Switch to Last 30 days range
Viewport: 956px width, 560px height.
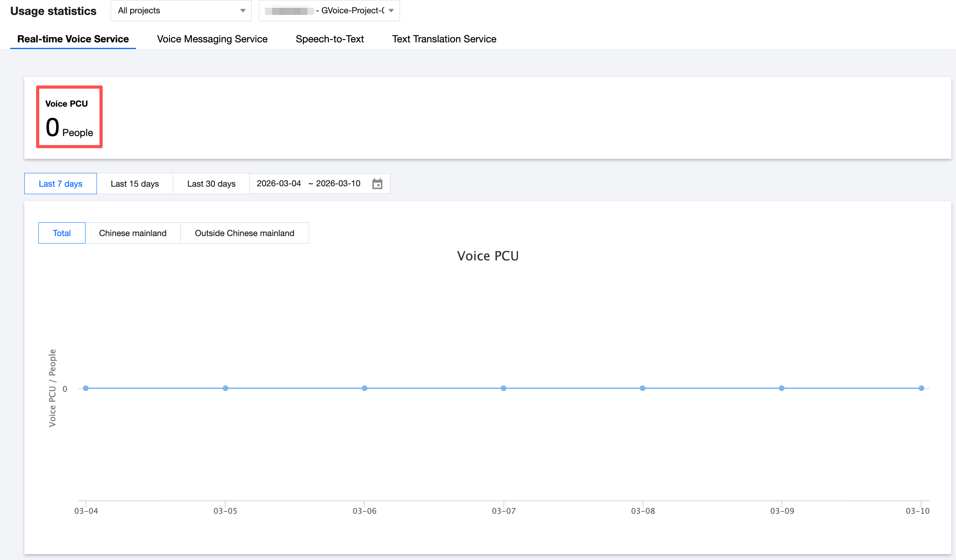tap(211, 184)
